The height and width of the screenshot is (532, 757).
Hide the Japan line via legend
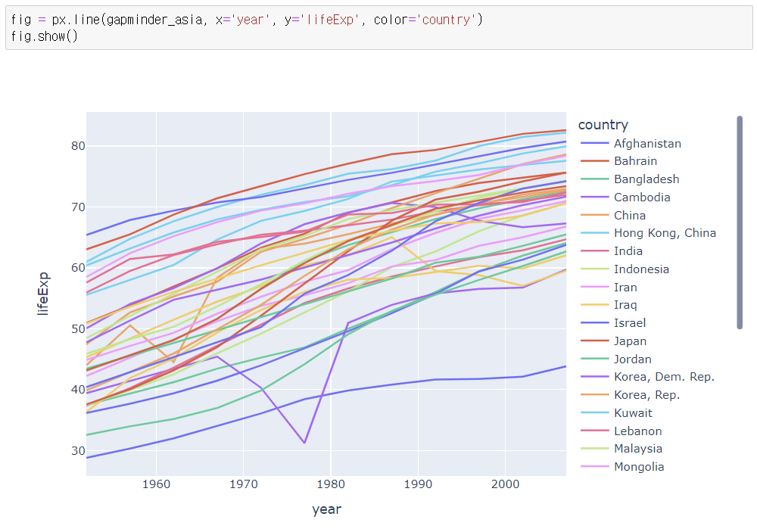(614, 341)
